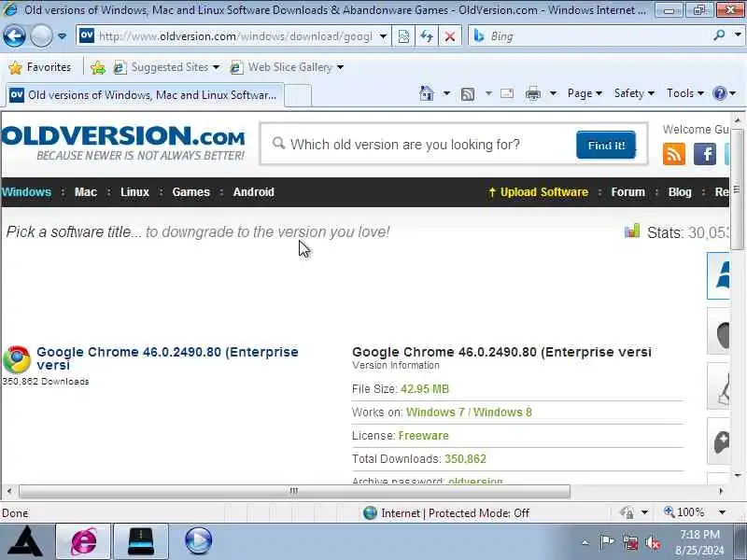Open the Tools menu
The image size is (747, 560).
click(x=685, y=93)
